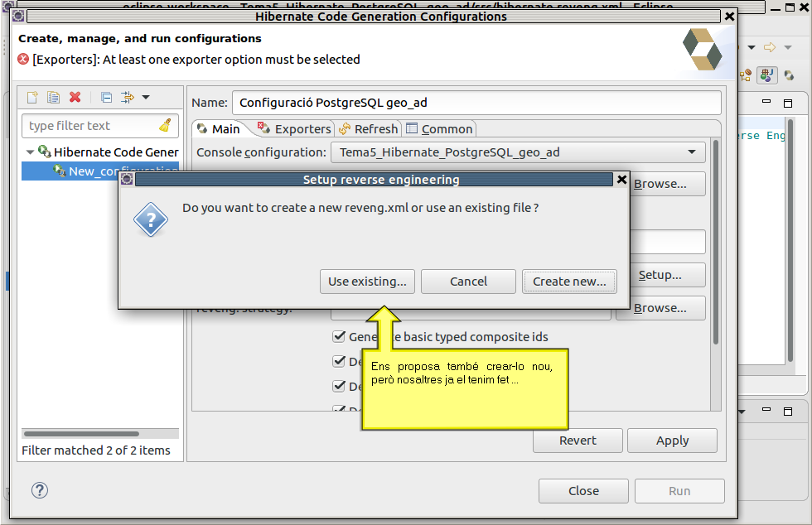Maximize the Eclipse editor panel
812x525 pixels.
(788, 103)
